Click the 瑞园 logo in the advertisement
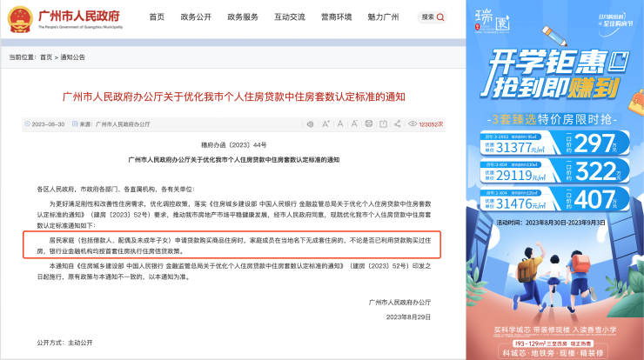This screenshot has width=644, height=360. click(x=492, y=22)
